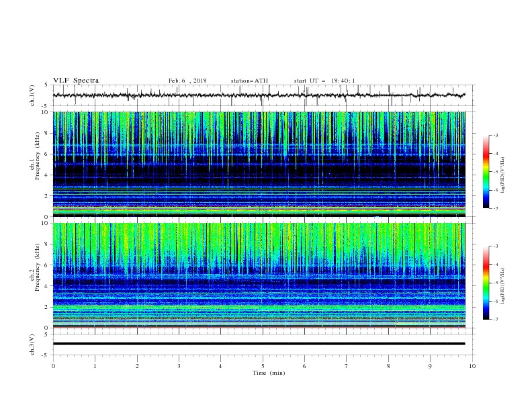Click inside the ch.2 spectrogram panel
The width and height of the screenshot is (532, 411).
click(259, 275)
